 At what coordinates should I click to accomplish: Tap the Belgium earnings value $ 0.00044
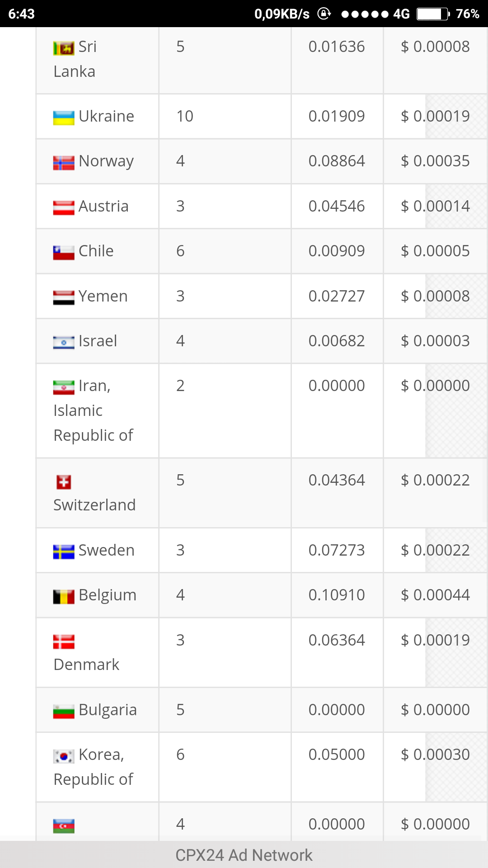(435, 595)
